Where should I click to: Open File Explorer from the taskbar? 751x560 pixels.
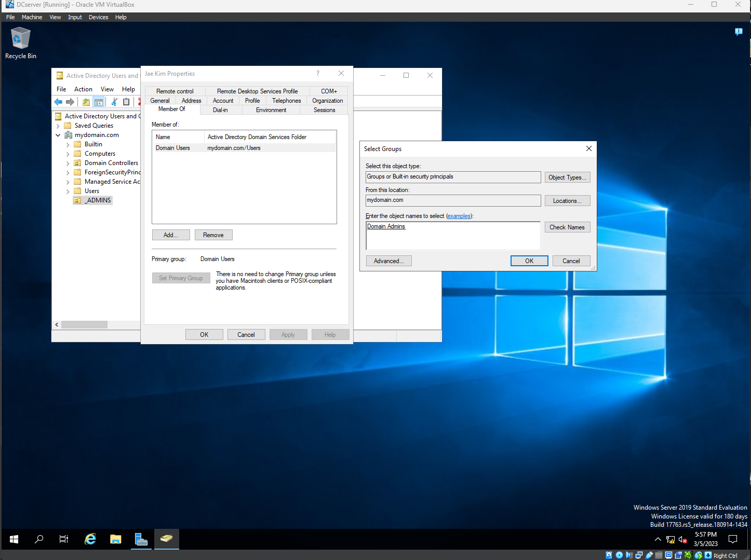click(115, 539)
